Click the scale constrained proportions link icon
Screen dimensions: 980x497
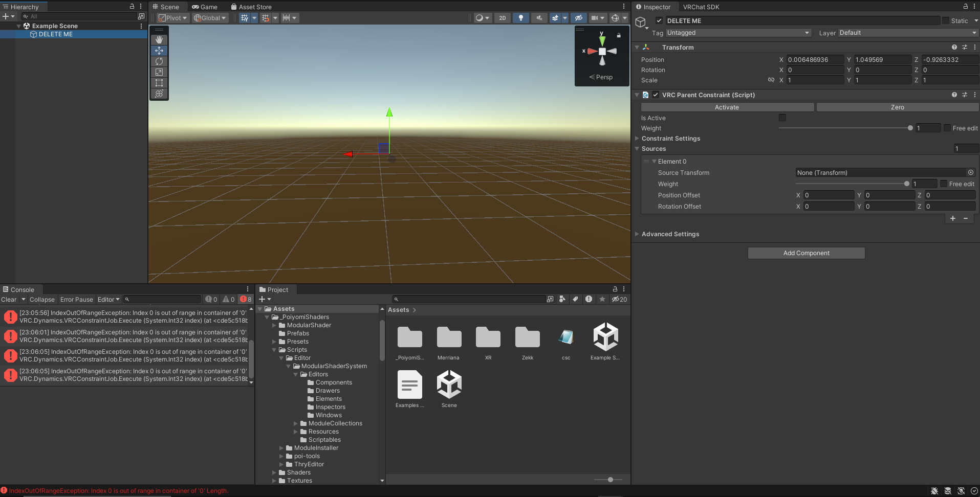pyautogui.click(x=771, y=80)
